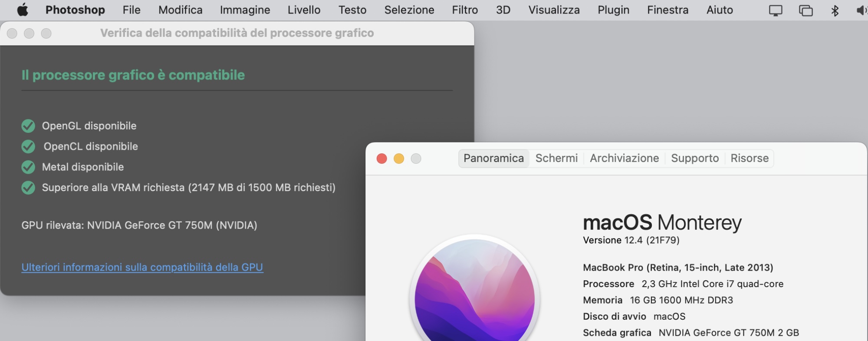The width and height of the screenshot is (868, 341).
Task: Click the 'Metal disponibile' label
Action: 82,167
